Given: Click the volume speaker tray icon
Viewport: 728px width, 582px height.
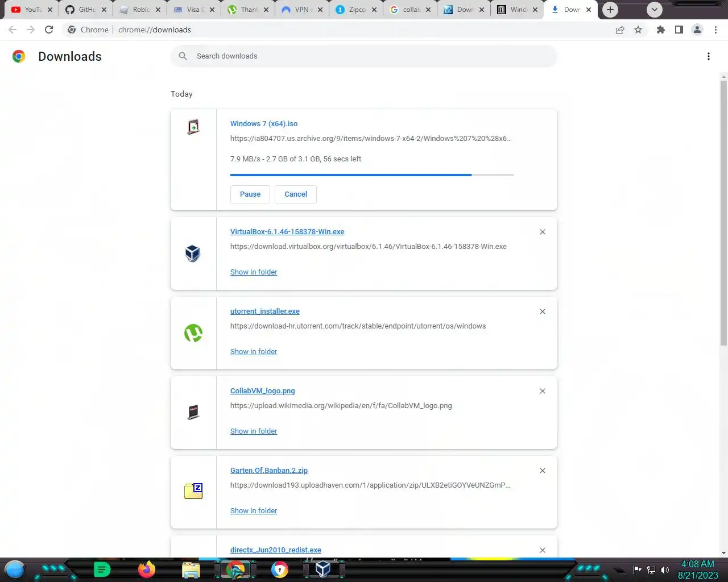Looking at the screenshot, I should click(665, 569).
